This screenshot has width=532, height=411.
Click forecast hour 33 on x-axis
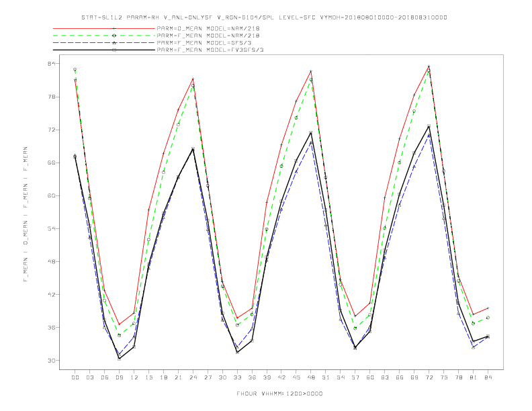237,377
